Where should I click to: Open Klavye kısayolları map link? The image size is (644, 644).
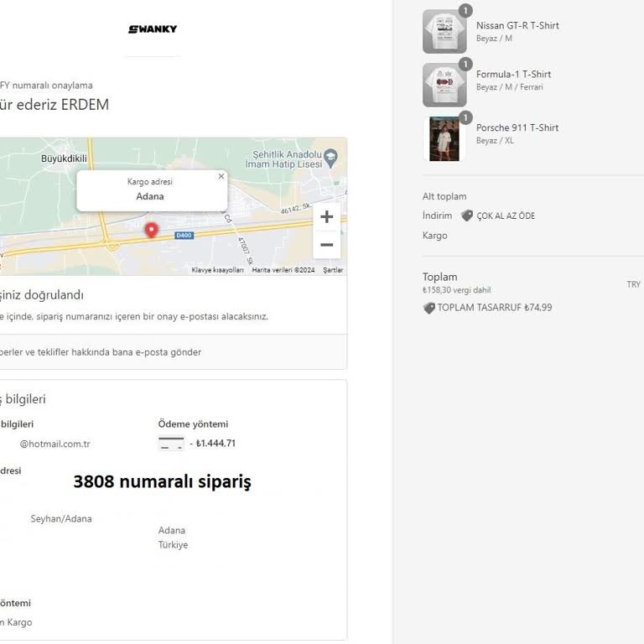tap(217, 270)
